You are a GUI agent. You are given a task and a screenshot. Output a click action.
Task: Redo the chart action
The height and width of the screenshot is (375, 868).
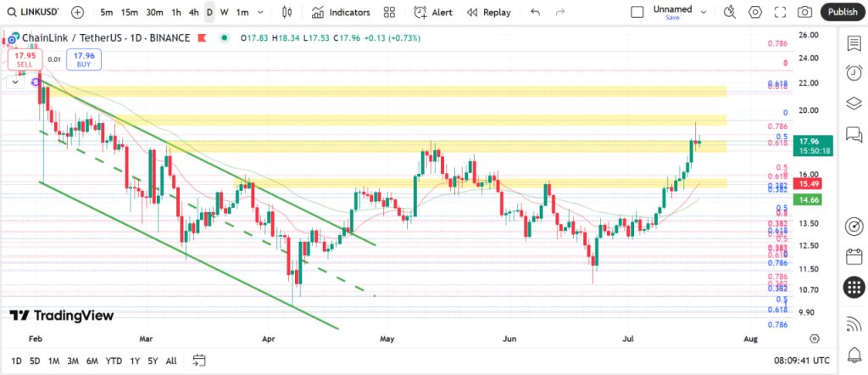click(560, 12)
